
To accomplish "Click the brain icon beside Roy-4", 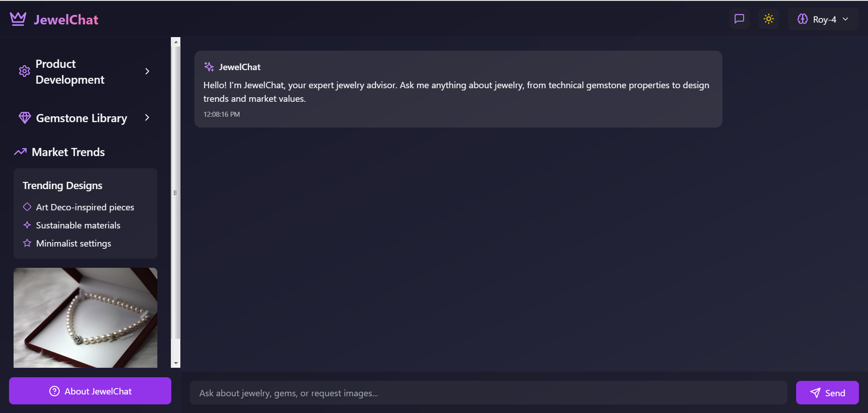I will click(802, 19).
